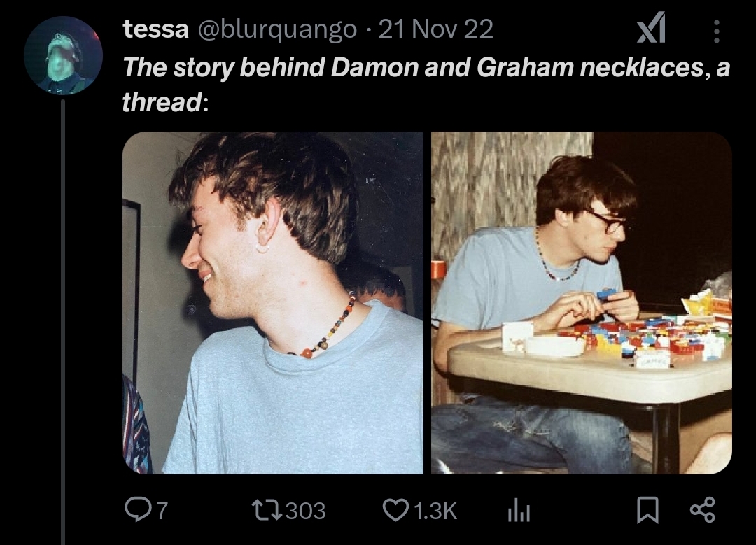Click the word thread in the tweet

(162, 102)
